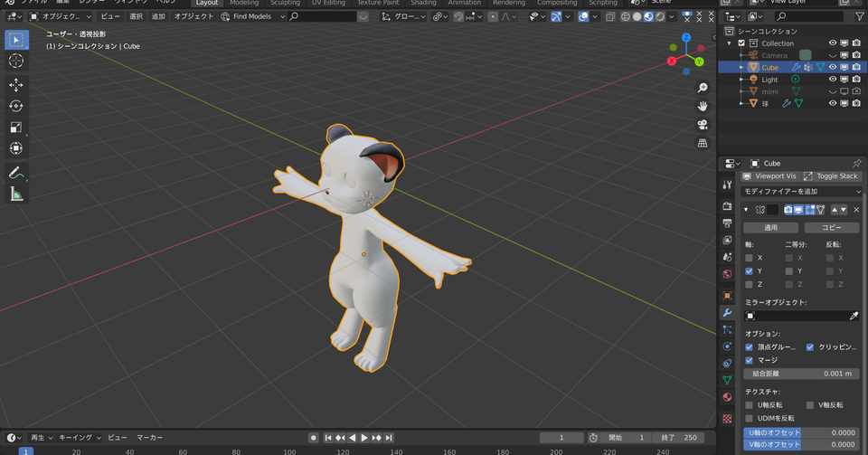Enable mirror axis X checkbox
The height and width of the screenshot is (455, 868).
tap(749, 258)
